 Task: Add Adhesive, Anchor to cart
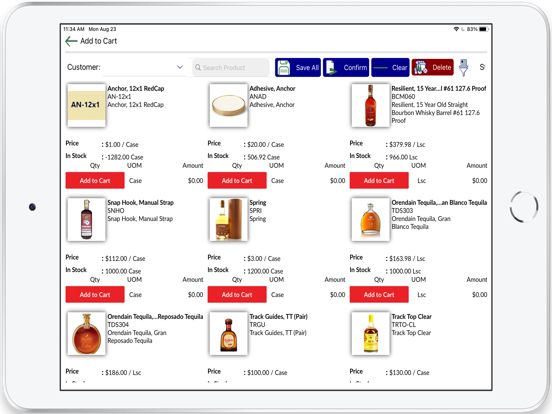pos(237,180)
